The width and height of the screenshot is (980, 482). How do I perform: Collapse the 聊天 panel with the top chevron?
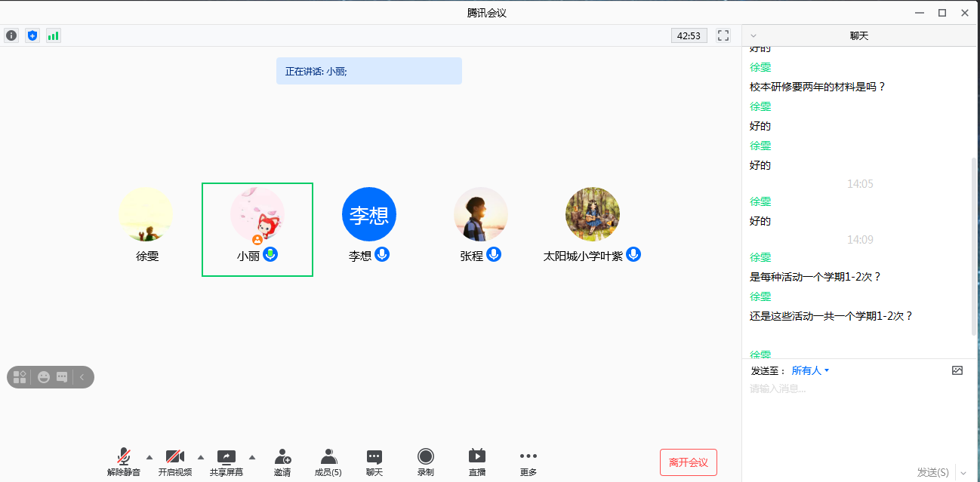click(x=753, y=35)
